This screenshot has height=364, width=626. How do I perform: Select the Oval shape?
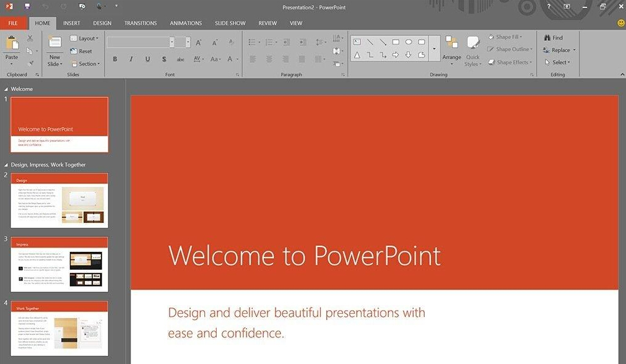pyautogui.click(x=409, y=42)
